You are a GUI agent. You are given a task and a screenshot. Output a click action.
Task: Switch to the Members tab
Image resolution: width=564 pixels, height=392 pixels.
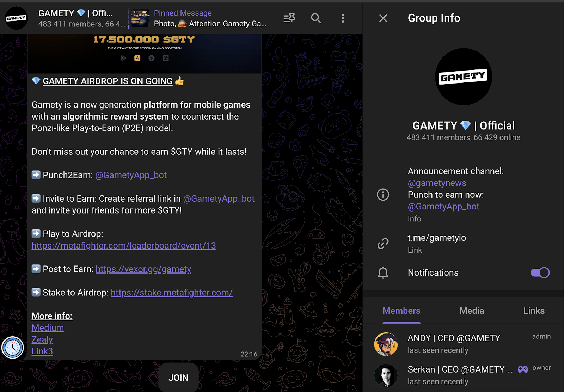click(401, 311)
